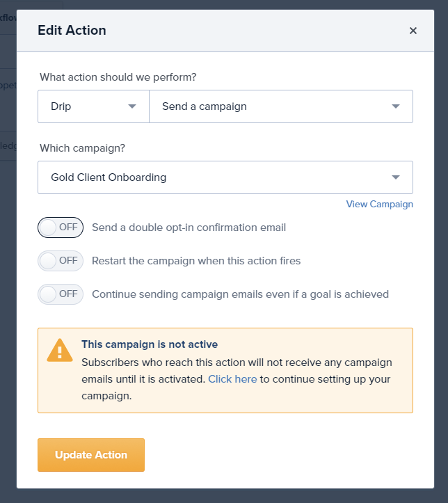This screenshot has height=503, width=448.
Task: Click the This campaign is not active heading
Action: tap(150, 344)
